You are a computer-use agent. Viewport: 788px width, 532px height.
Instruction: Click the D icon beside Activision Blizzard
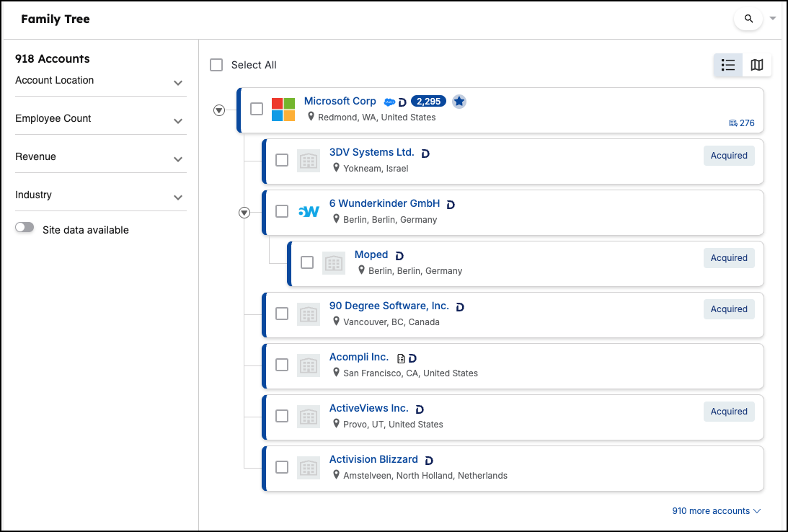[x=429, y=461]
